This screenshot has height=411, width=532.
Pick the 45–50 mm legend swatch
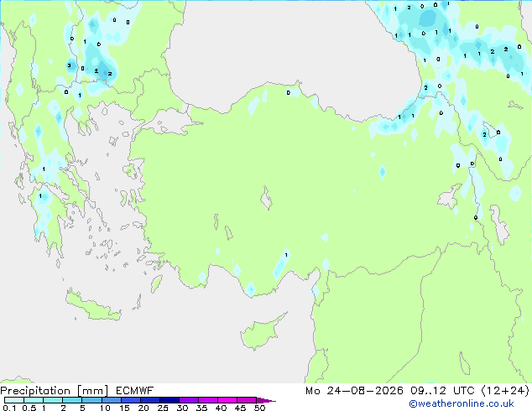[247, 400]
